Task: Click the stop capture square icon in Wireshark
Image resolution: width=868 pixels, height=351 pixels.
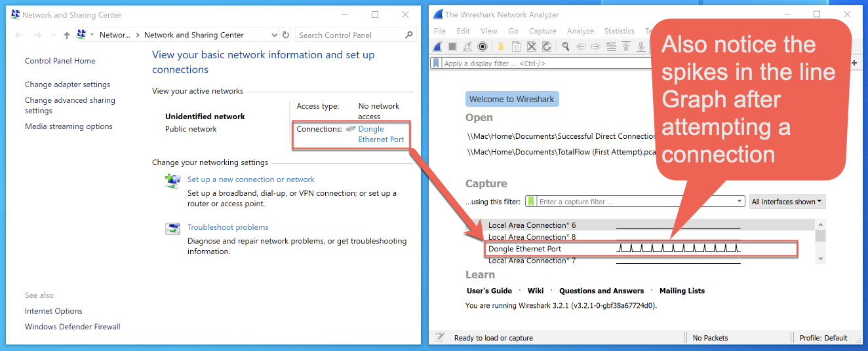Action: [x=452, y=46]
